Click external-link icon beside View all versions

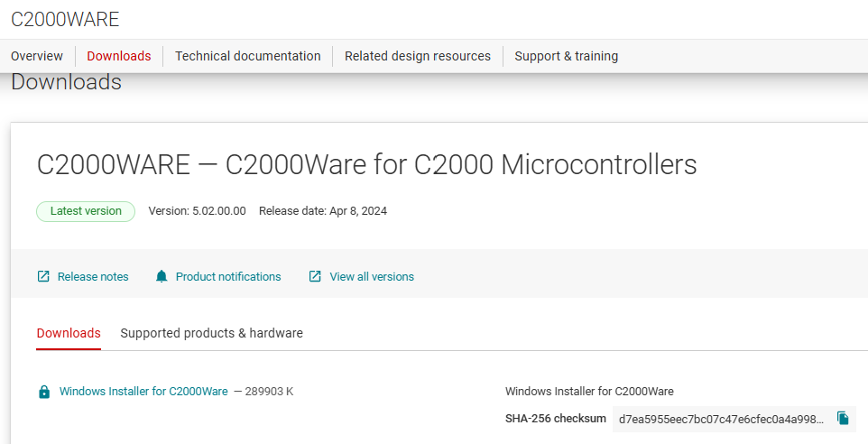(315, 276)
